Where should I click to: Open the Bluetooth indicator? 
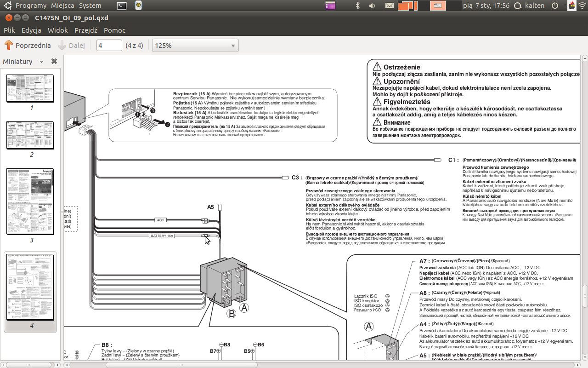click(x=358, y=6)
